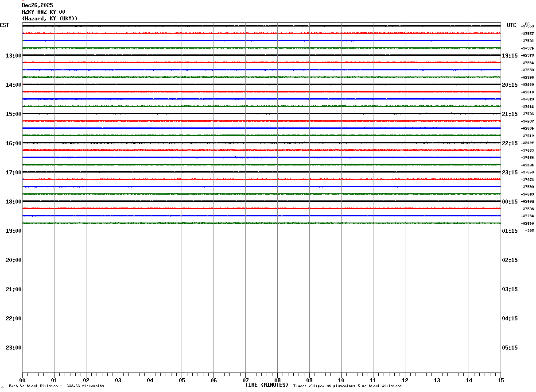Click the 20:15 UTC label
The image size is (536, 392).
click(510, 85)
